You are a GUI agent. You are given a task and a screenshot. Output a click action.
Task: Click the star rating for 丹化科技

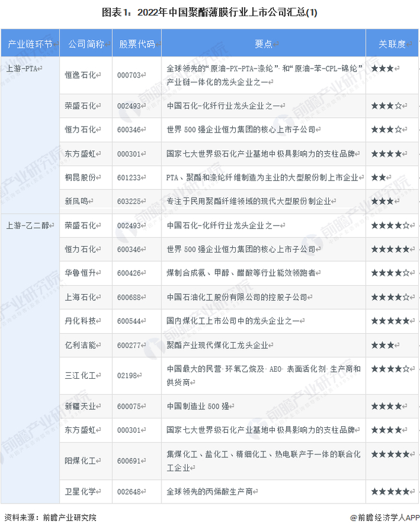pos(391,321)
